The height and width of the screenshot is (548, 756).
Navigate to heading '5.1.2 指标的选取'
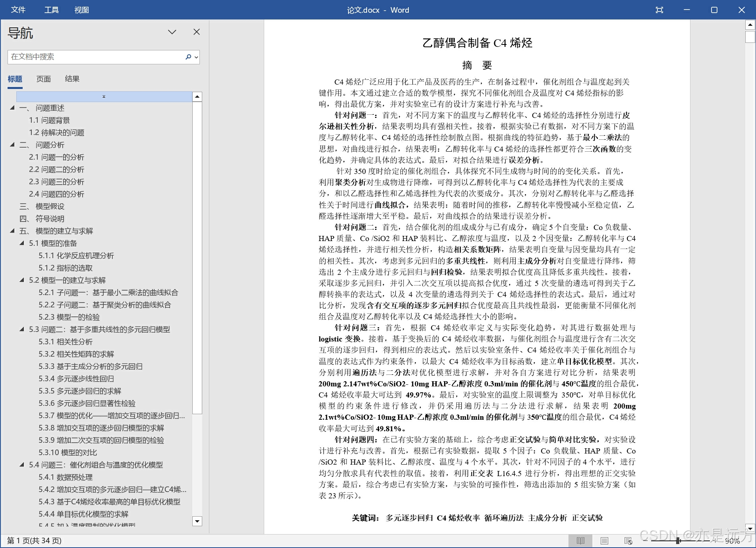[66, 268]
